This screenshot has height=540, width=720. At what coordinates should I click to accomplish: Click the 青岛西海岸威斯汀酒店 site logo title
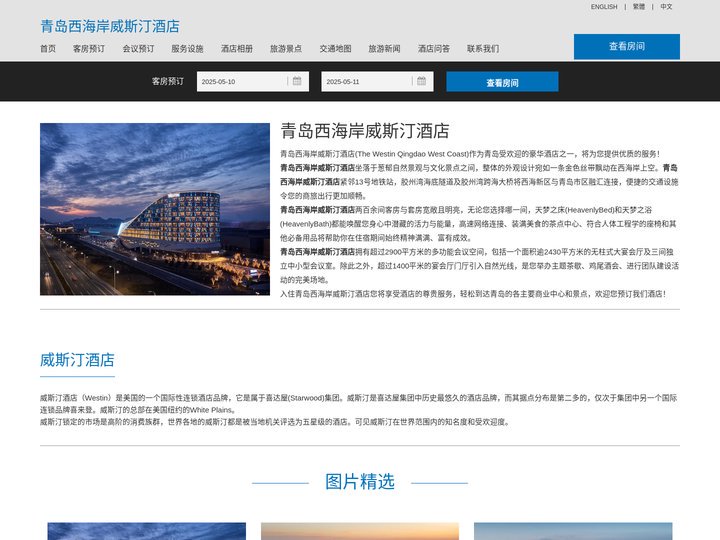[x=110, y=26]
